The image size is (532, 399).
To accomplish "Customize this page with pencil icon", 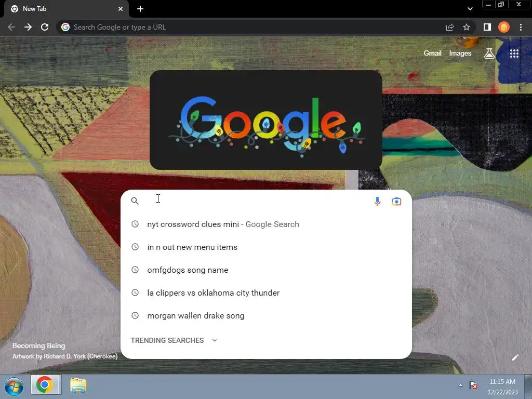I will tap(515, 357).
